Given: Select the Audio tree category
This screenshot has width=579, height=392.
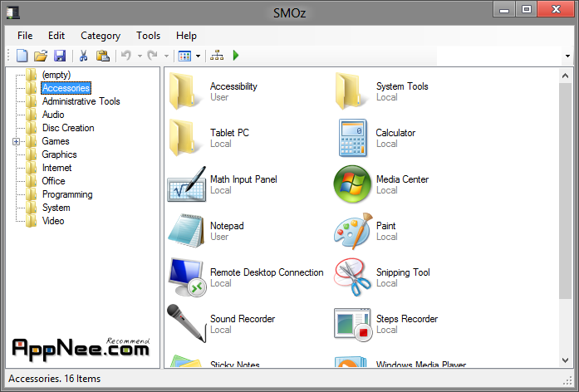Looking at the screenshot, I should pos(53,115).
